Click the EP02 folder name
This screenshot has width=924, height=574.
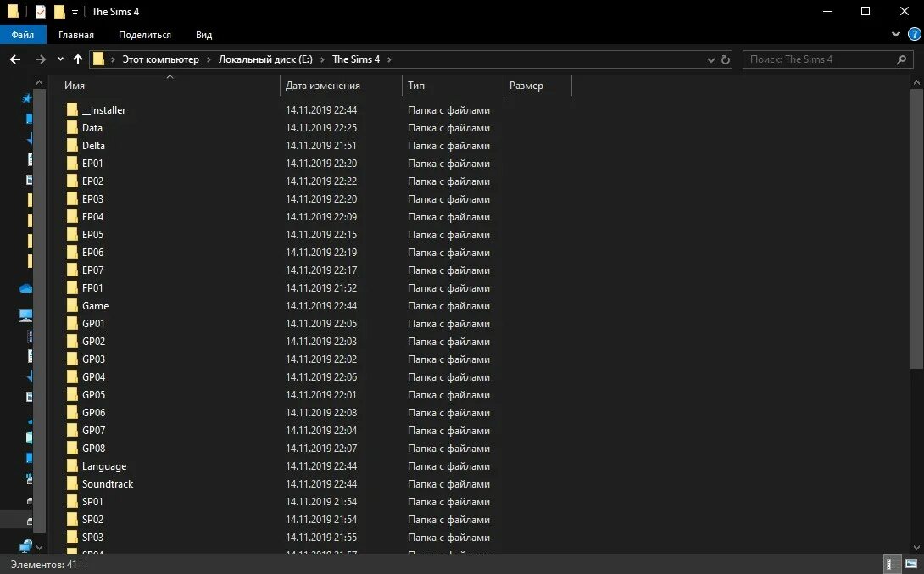pos(92,181)
